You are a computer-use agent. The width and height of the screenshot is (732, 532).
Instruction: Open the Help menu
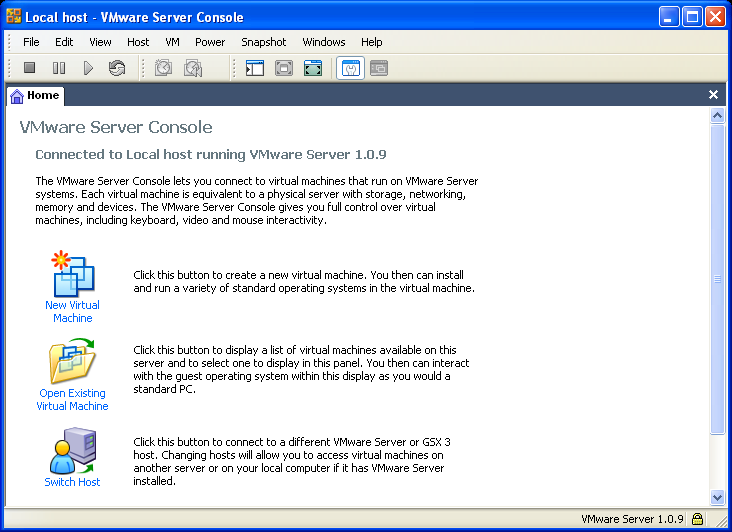[x=372, y=42]
